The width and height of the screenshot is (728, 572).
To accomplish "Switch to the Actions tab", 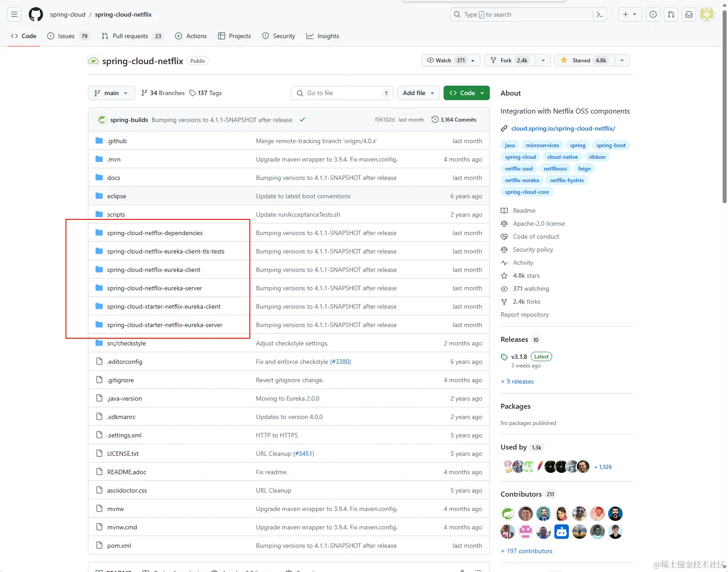I will click(x=191, y=36).
